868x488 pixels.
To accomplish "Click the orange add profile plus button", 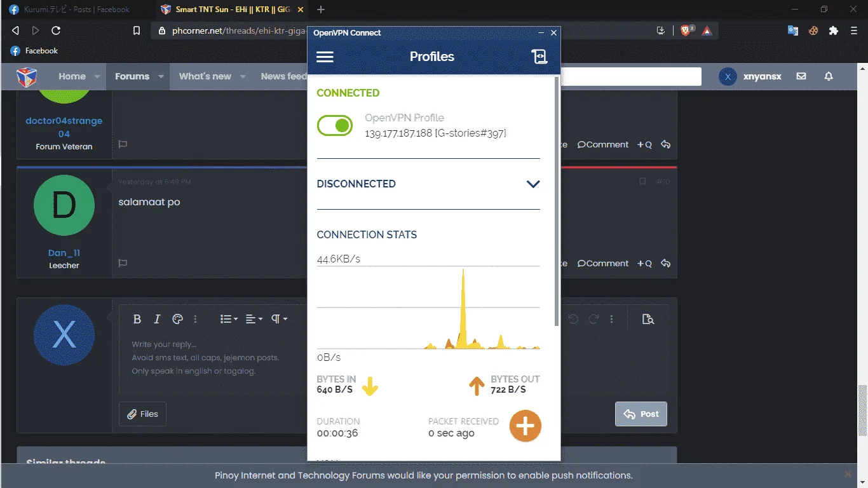I will (525, 426).
